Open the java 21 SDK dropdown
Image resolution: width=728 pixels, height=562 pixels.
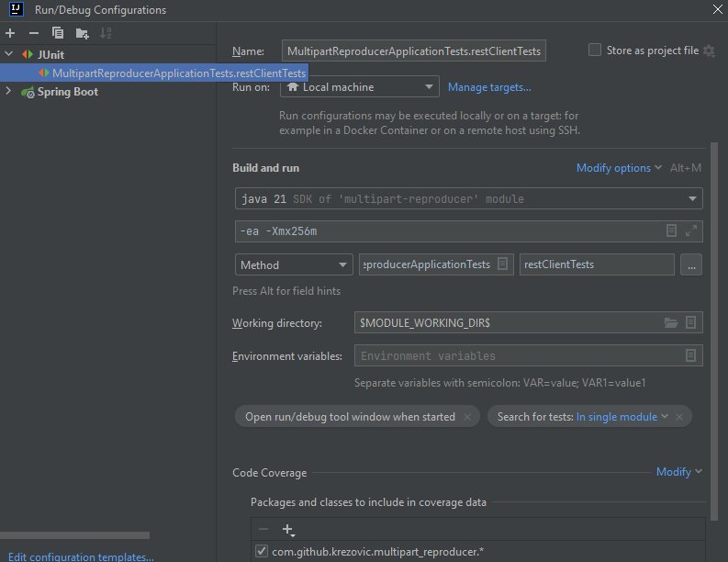468,198
